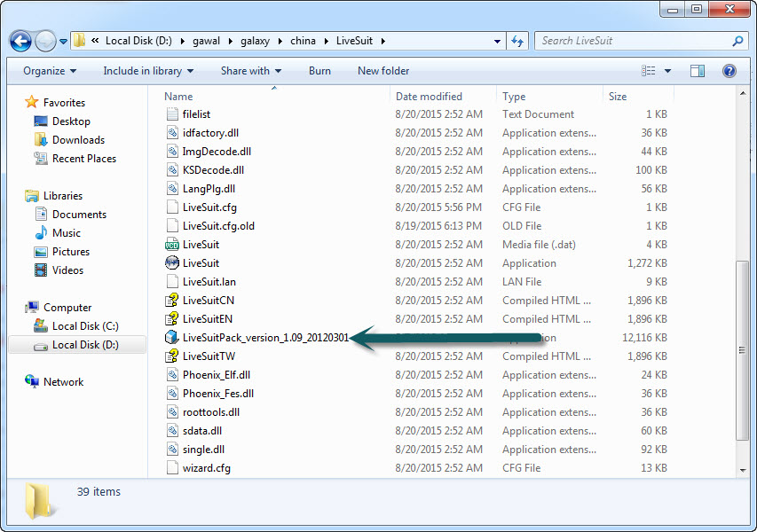Screen dimensions: 757x532
Task: Select LiveSuitPack_version_1.09_20120301 installer icon
Action: tap(172, 337)
